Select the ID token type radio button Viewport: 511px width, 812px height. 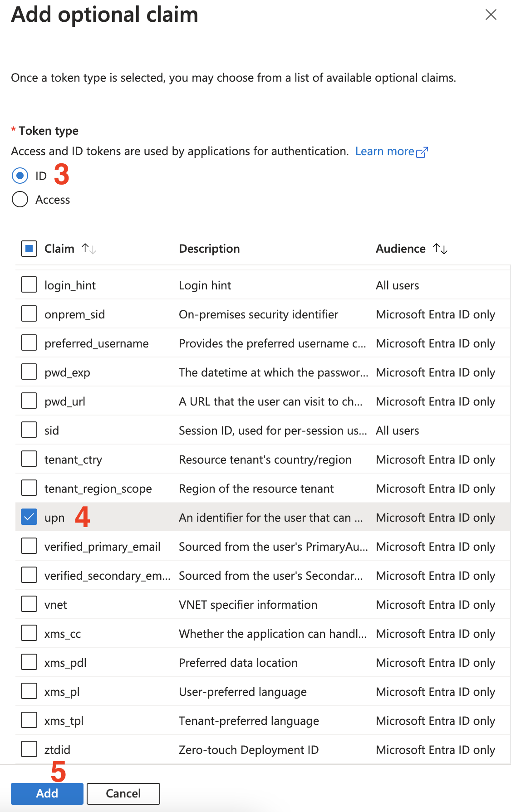click(x=20, y=176)
